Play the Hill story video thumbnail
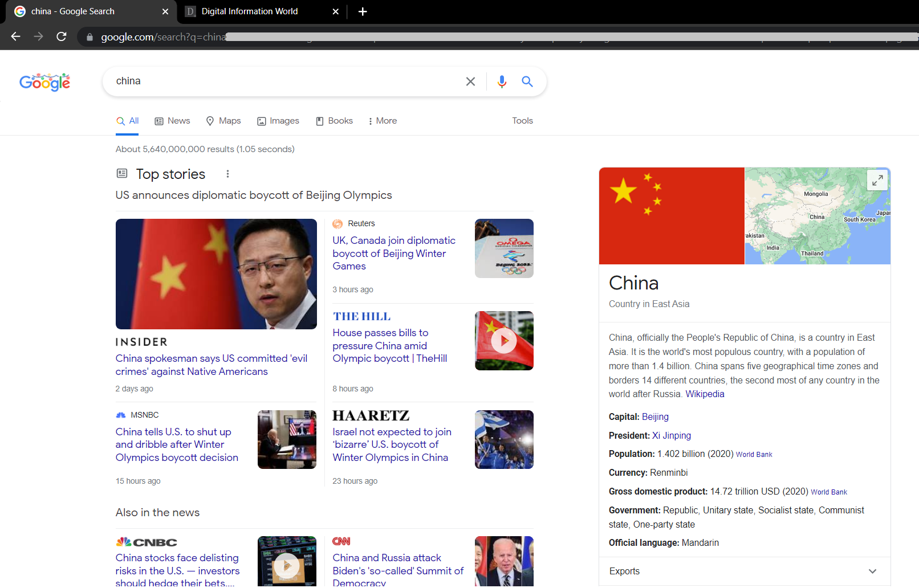Viewport: 919px width, 588px height. (x=504, y=341)
